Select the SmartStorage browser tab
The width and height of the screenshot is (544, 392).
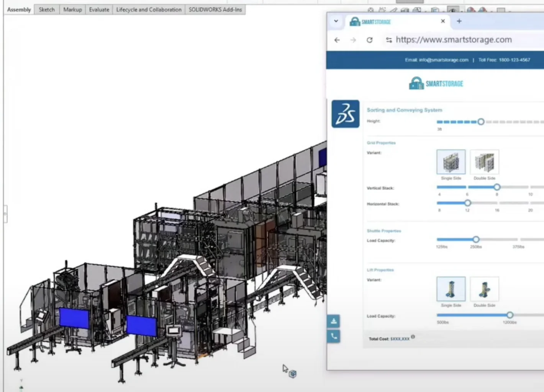(397, 21)
